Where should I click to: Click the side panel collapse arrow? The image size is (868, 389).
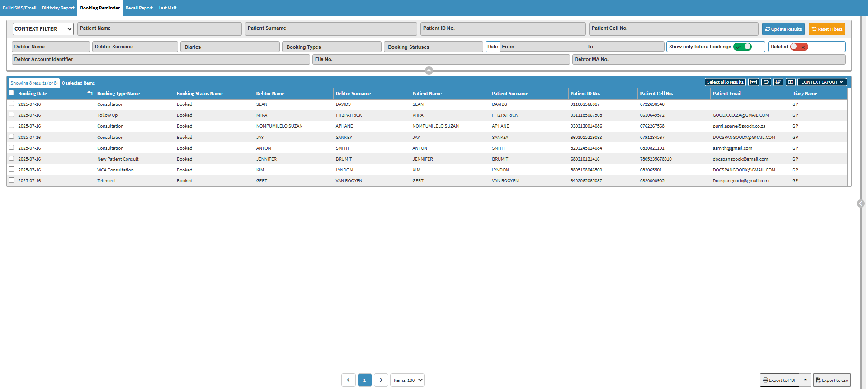861,204
